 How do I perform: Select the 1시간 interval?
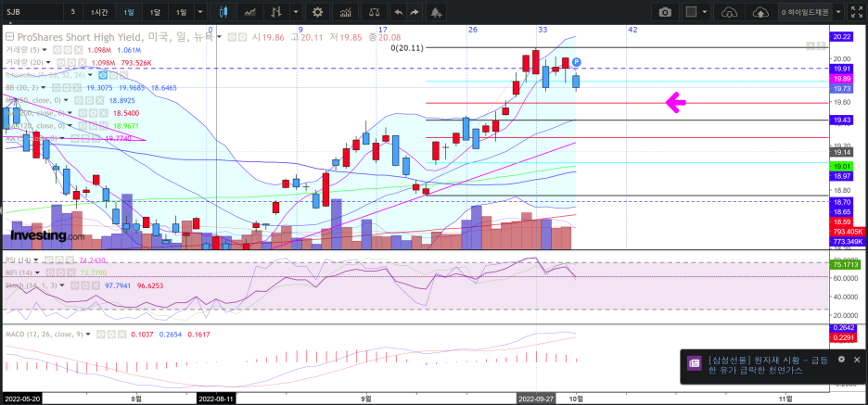tap(100, 12)
